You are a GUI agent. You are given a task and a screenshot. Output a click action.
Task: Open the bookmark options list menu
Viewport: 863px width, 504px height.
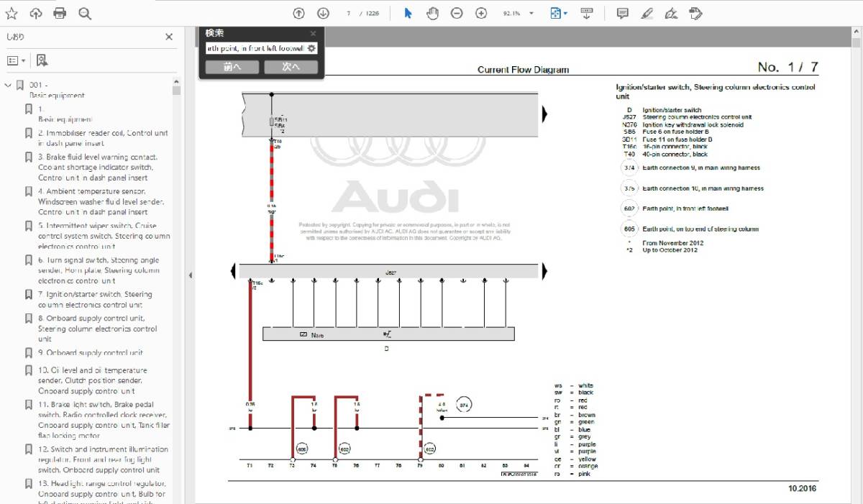tap(16, 60)
